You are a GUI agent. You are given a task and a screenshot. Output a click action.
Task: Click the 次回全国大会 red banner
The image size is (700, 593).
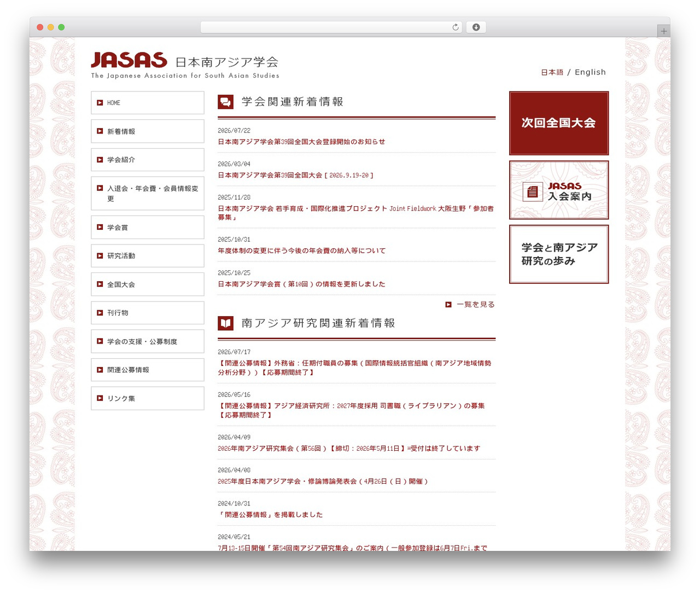559,123
